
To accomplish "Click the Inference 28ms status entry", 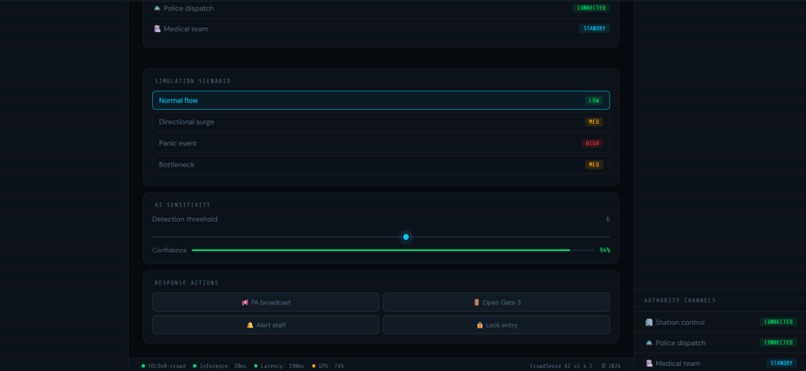I will (219, 366).
